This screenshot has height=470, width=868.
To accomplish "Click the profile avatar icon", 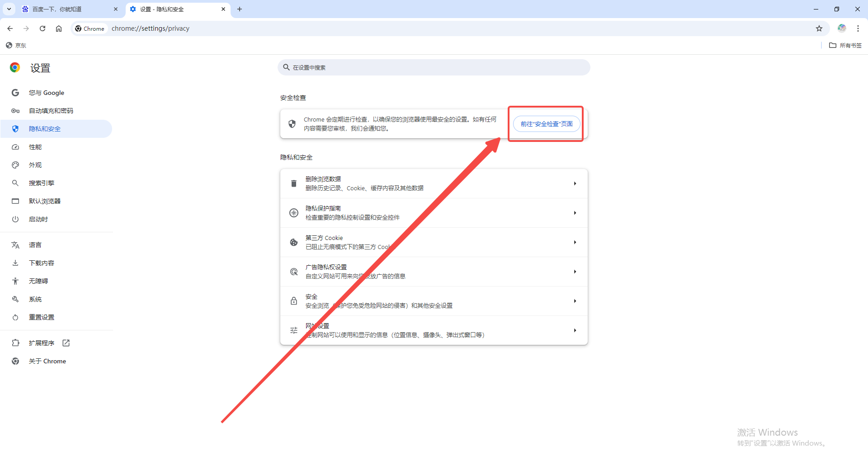I will point(841,28).
